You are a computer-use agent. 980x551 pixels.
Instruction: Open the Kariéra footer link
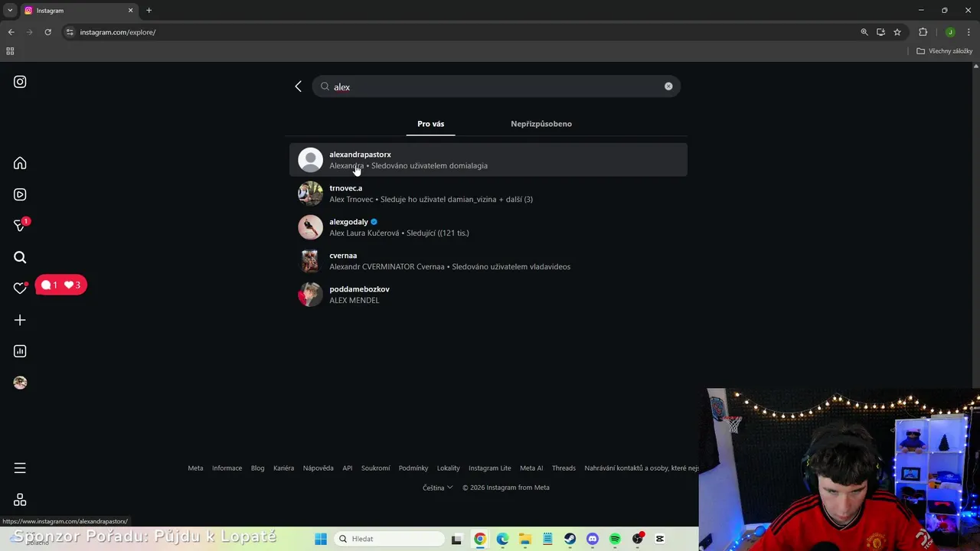coord(283,468)
